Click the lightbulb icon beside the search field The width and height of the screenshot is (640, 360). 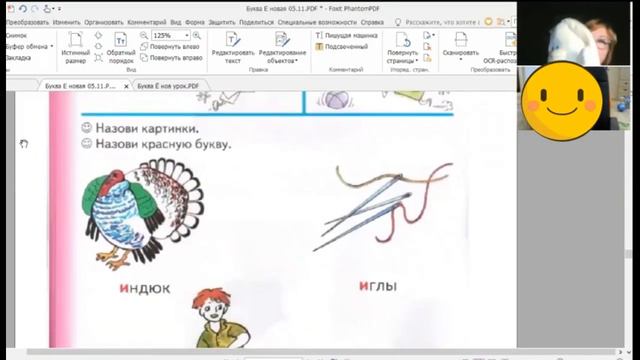coord(398,22)
